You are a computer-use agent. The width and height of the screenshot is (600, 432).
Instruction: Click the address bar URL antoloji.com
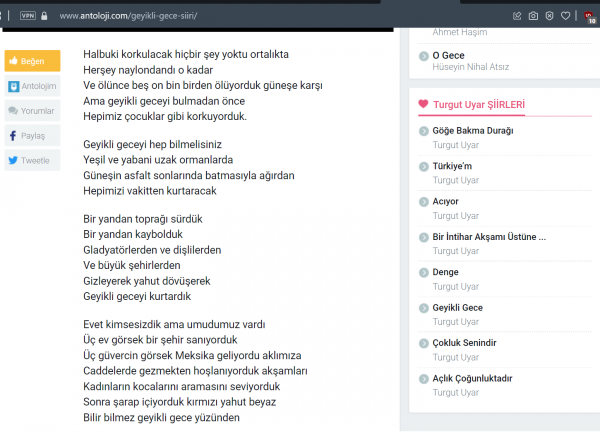point(128,16)
